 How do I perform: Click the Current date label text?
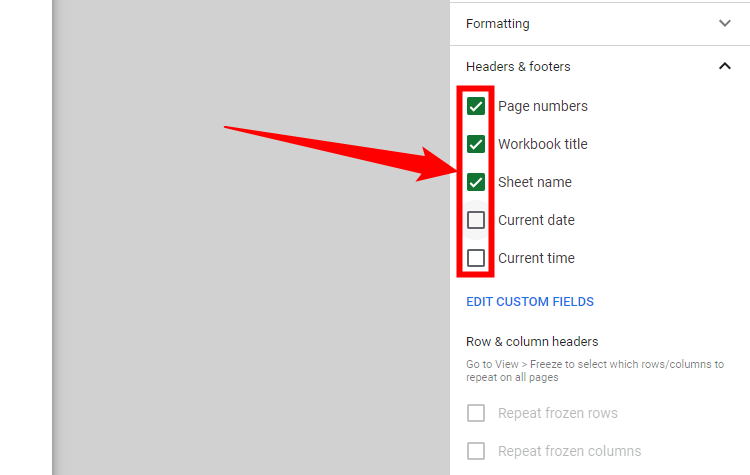(536, 220)
